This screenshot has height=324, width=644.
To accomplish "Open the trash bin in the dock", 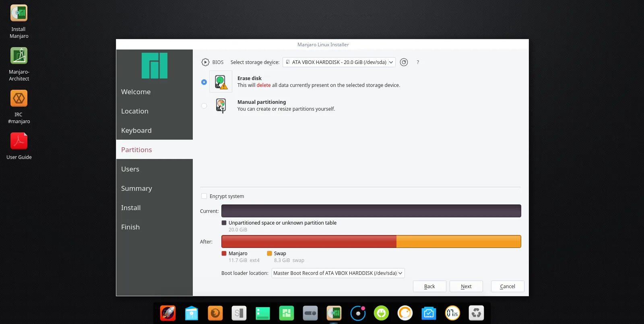I will click(476, 313).
